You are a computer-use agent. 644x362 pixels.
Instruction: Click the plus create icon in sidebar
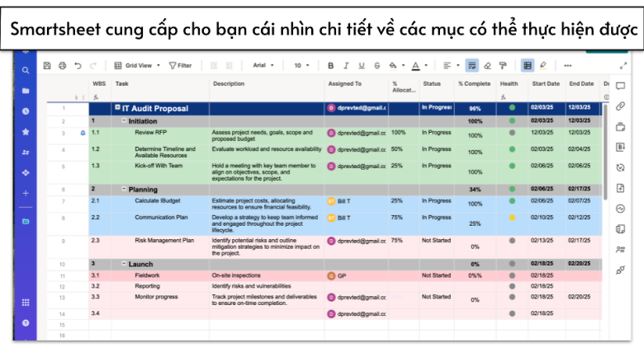click(x=26, y=193)
